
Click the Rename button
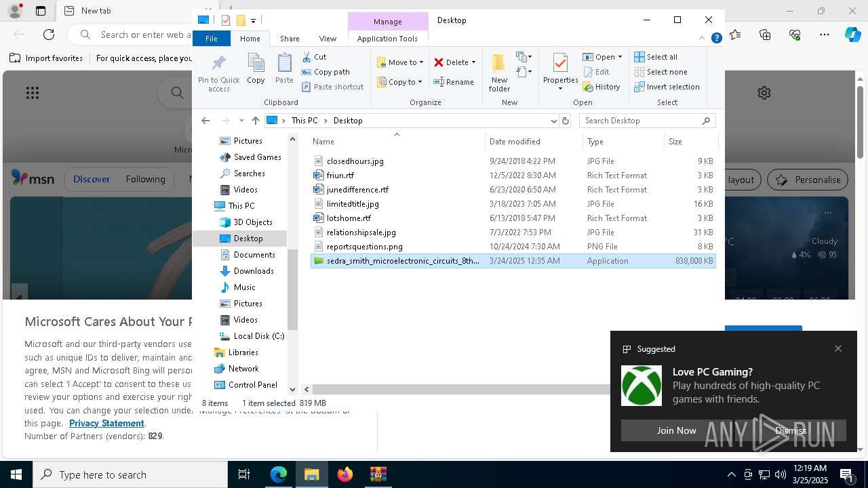pyautogui.click(x=454, y=82)
